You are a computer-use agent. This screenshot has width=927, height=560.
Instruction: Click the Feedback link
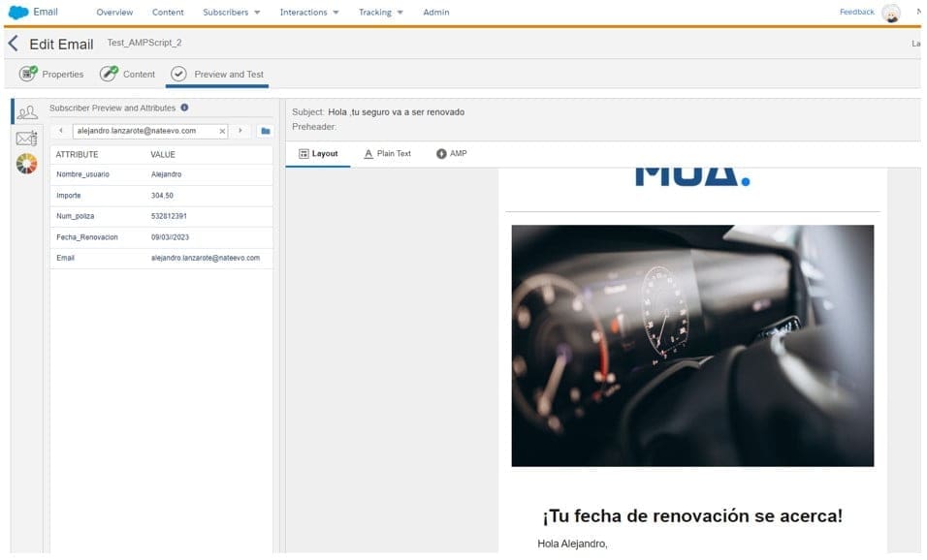point(856,13)
